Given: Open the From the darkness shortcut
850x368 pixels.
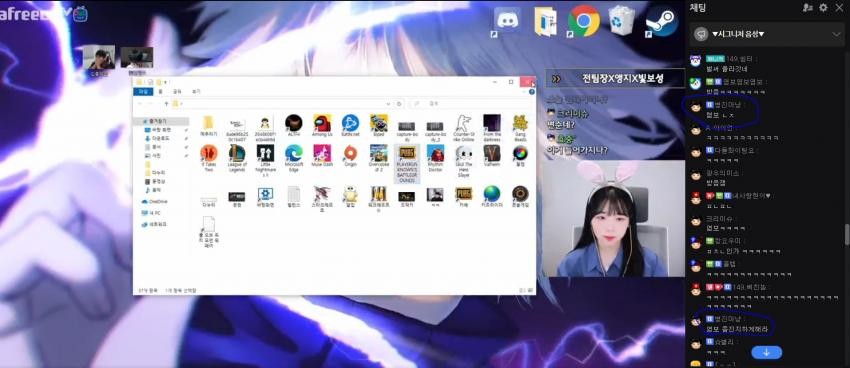Looking at the screenshot, I should (x=492, y=128).
